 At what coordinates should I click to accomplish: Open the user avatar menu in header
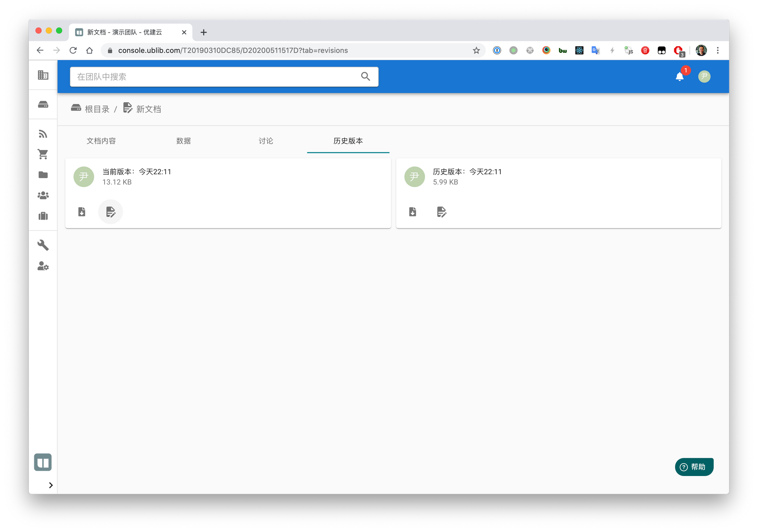coord(704,77)
